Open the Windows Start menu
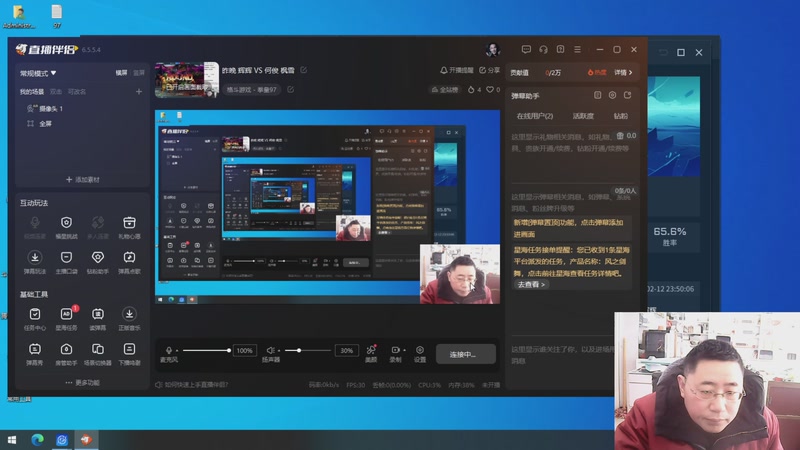The width and height of the screenshot is (800, 450). pos(12,440)
